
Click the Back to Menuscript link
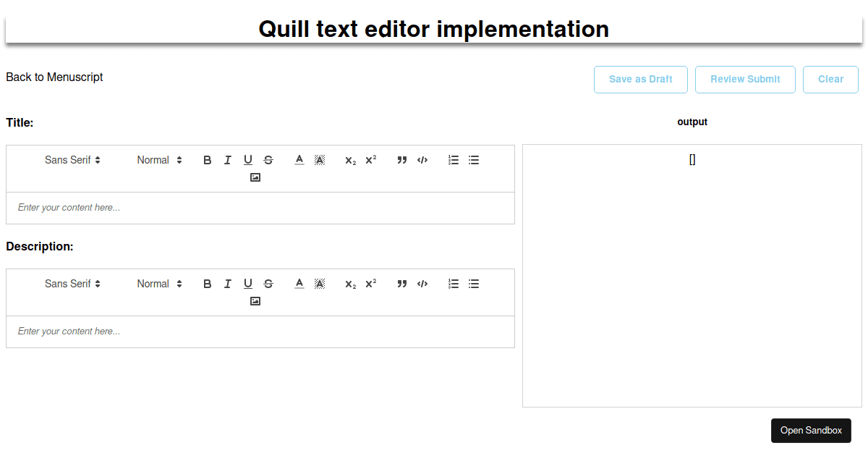coord(54,77)
